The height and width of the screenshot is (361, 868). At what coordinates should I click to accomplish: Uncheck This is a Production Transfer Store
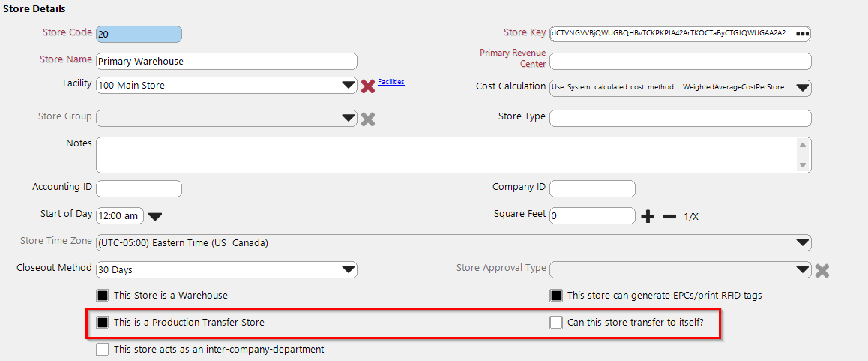click(103, 323)
